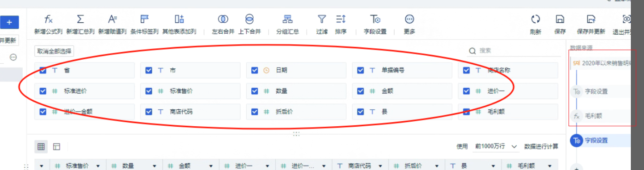644x170 pixels.
Task: Open 字段设置 in the top toolbar
Action: 375,24
